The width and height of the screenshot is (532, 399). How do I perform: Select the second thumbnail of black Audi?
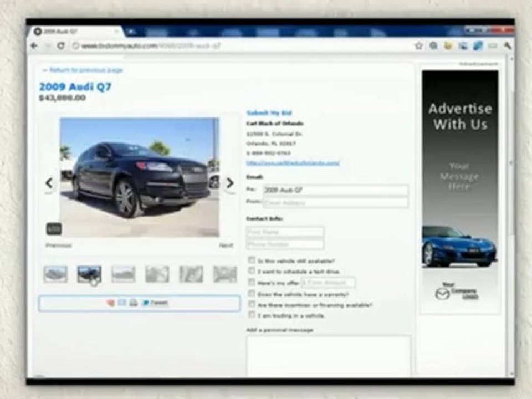[89, 274]
